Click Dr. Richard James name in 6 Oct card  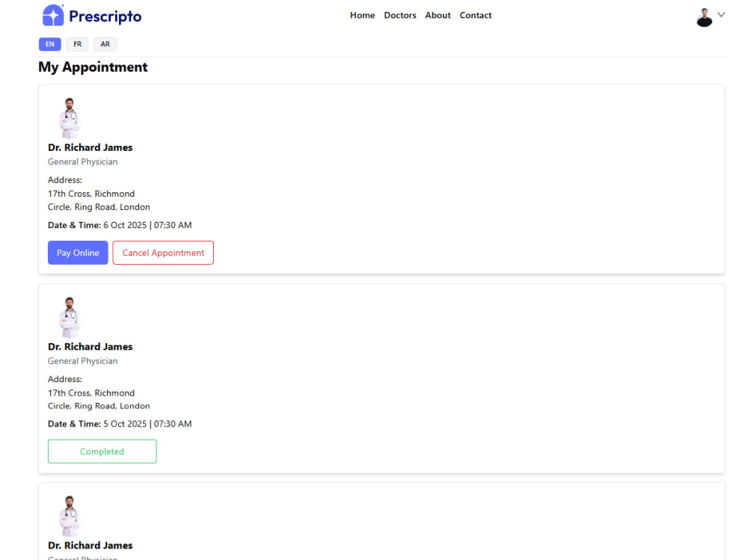[91, 147]
